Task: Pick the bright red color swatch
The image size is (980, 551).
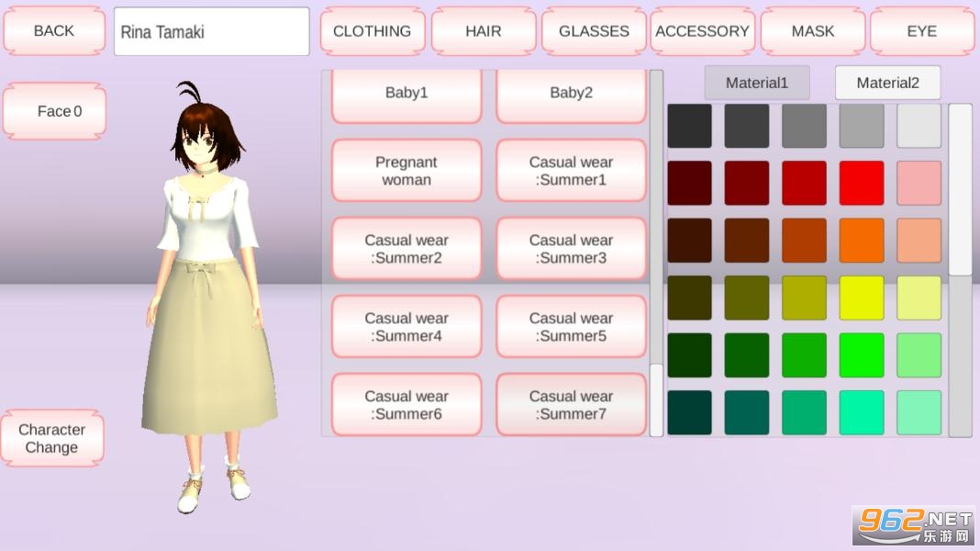Action: tap(862, 183)
